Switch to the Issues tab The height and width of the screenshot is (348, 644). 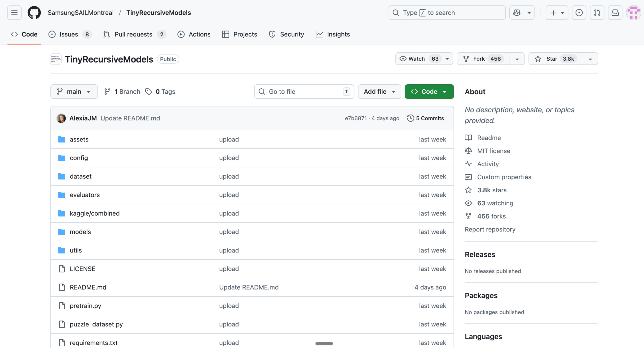point(69,34)
